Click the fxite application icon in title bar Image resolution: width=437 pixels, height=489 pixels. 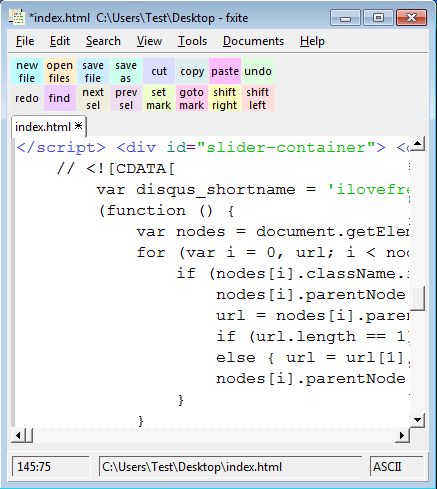pyautogui.click(x=17, y=17)
